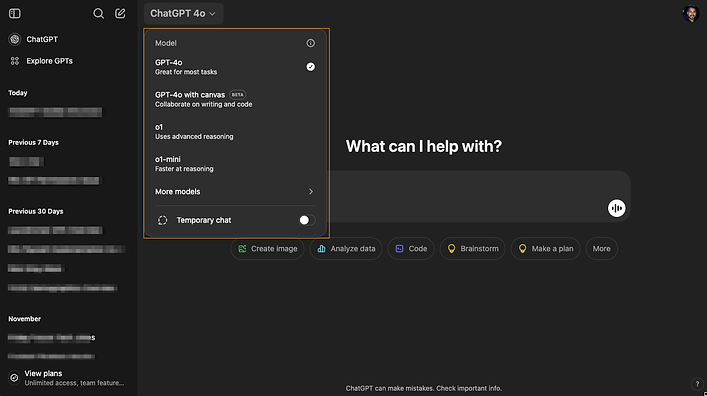Open the search chats magnifier icon
Viewport: 707px width, 396px height.
(98, 14)
